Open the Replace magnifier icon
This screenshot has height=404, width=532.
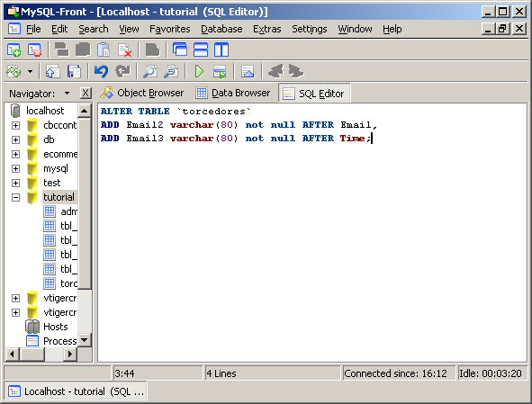(x=171, y=72)
